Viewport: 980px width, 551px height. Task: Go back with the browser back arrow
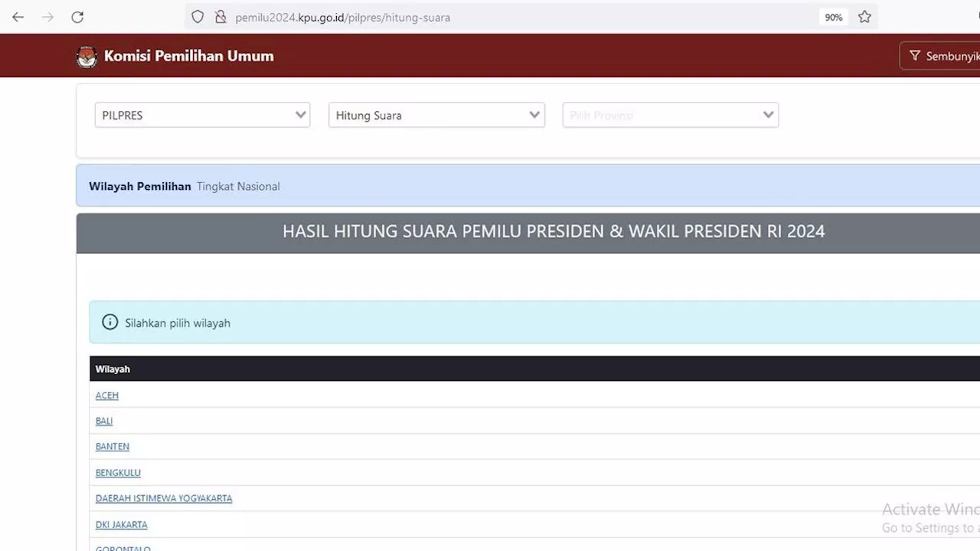[18, 17]
